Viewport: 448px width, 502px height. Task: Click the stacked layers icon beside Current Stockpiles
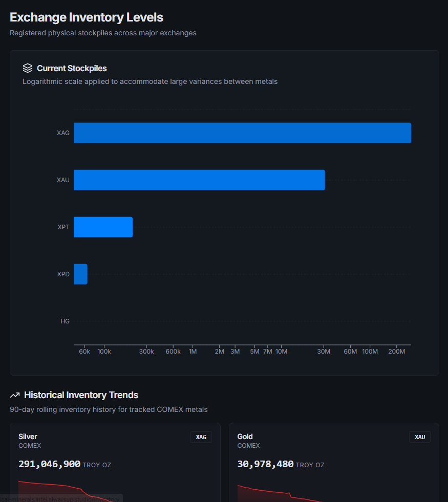coord(28,68)
